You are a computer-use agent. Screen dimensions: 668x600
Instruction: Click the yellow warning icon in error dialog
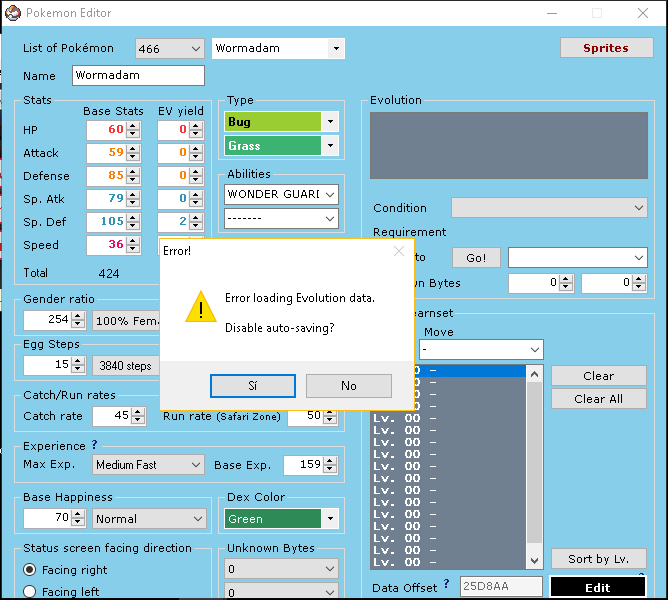[x=200, y=308]
